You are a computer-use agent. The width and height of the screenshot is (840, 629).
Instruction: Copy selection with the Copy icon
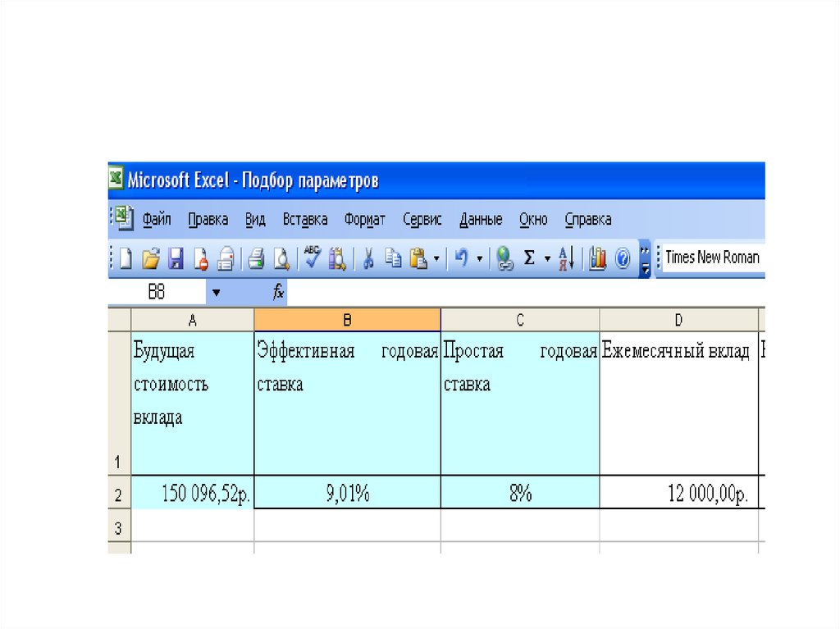(393, 259)
